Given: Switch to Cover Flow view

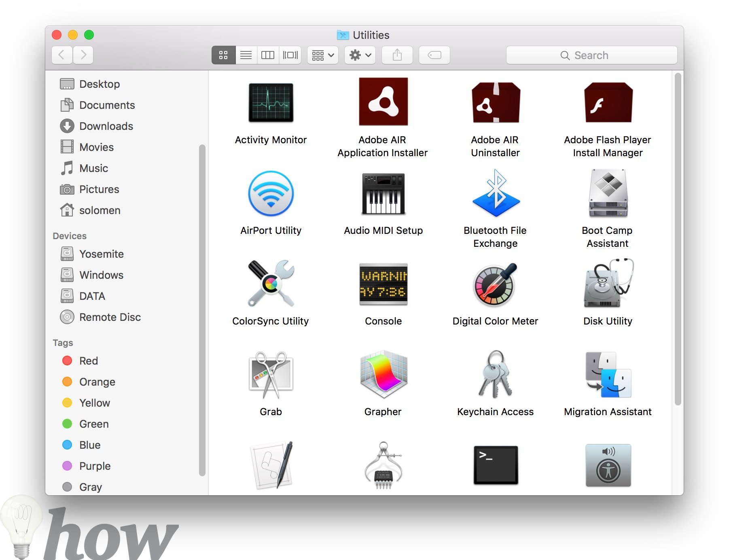Looking at the screenshot, I should (x=290, y=55).
